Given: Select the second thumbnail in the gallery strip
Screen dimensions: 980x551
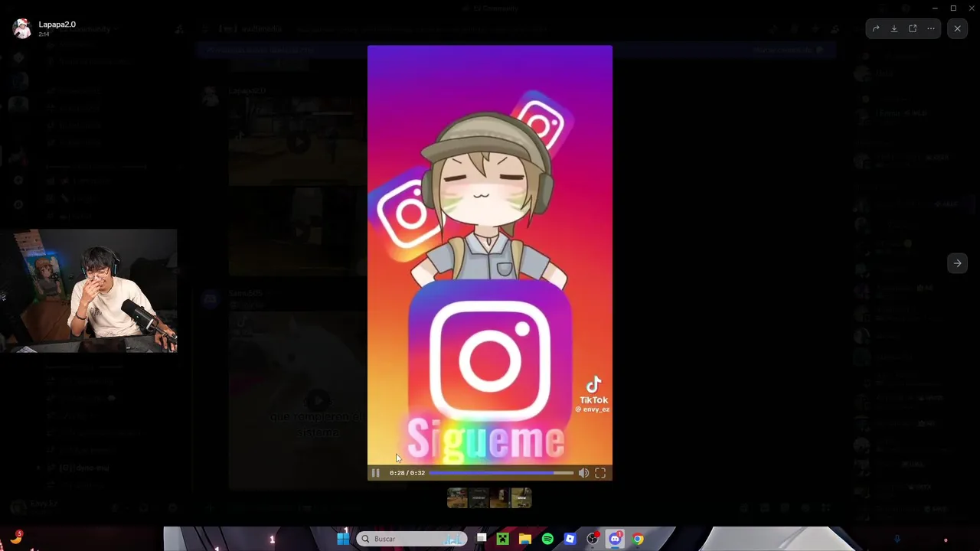Looking at the screenshot, I should pos(479,498).
